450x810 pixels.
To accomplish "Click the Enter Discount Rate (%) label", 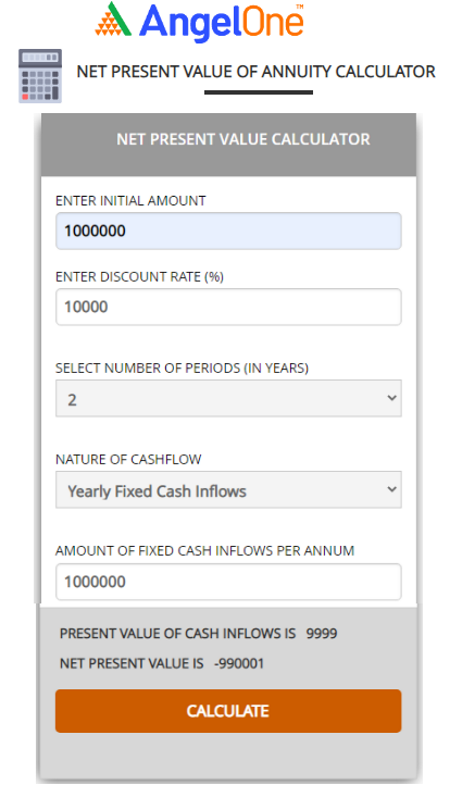I will click(139, 277).
